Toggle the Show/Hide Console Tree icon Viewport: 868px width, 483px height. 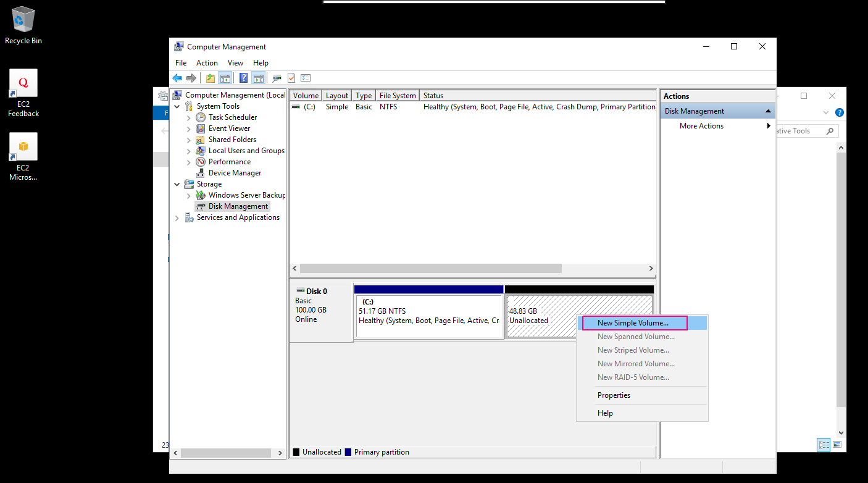coord(225,78)
